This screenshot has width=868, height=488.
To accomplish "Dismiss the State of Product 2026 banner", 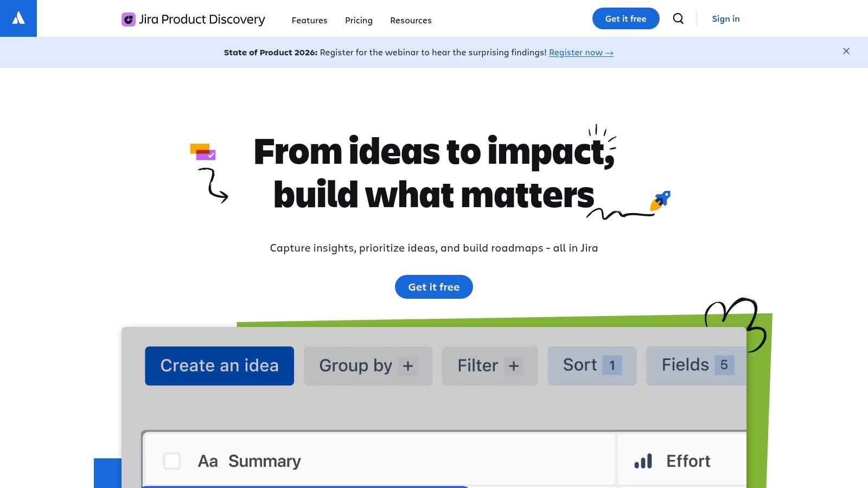I will point(846,51).
